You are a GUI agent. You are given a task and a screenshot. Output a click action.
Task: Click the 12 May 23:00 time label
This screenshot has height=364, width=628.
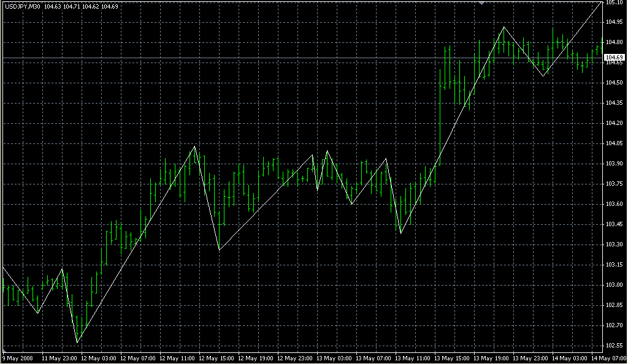(295, 358)
